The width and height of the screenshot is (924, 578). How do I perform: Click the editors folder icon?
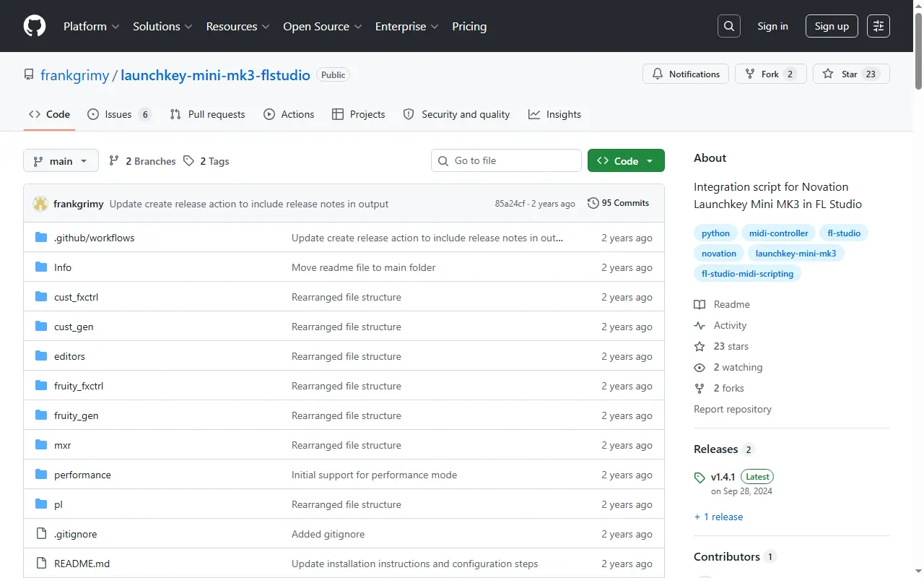click(41, 356)
